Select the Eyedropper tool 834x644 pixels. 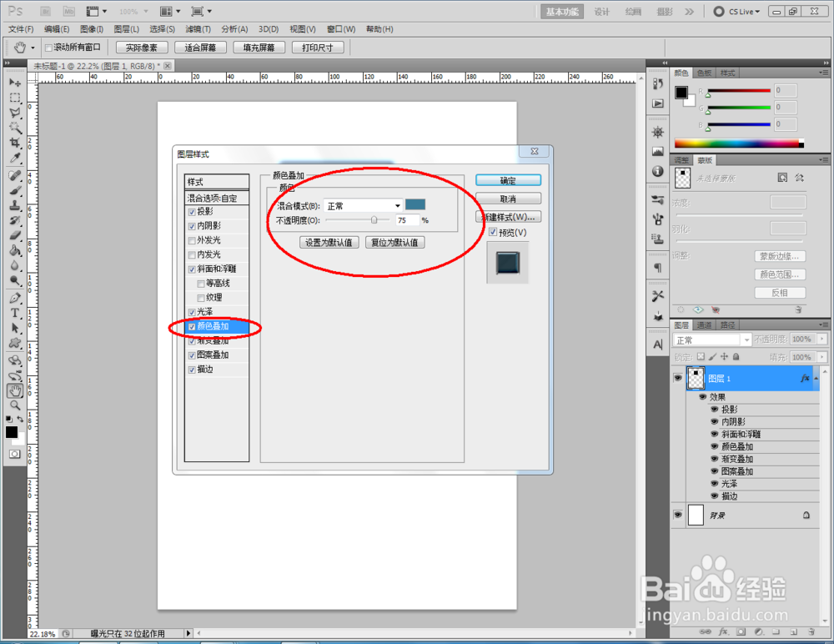point(15,158)
